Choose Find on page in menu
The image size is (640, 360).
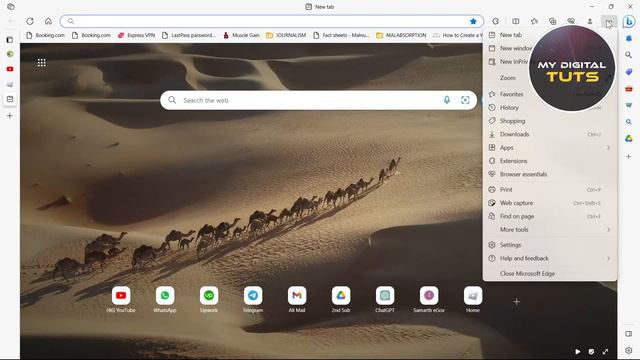coord(550,217)
